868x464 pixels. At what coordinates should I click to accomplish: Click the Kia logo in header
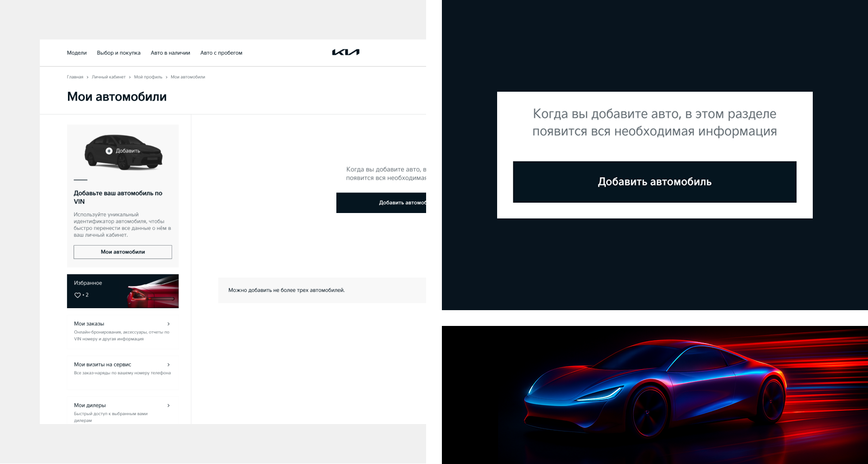point(346,52)
